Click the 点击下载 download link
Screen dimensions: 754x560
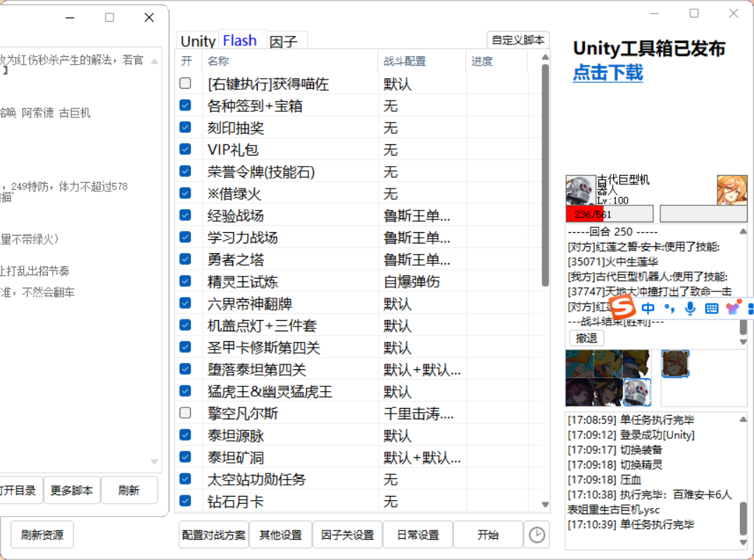pos(608,72)
